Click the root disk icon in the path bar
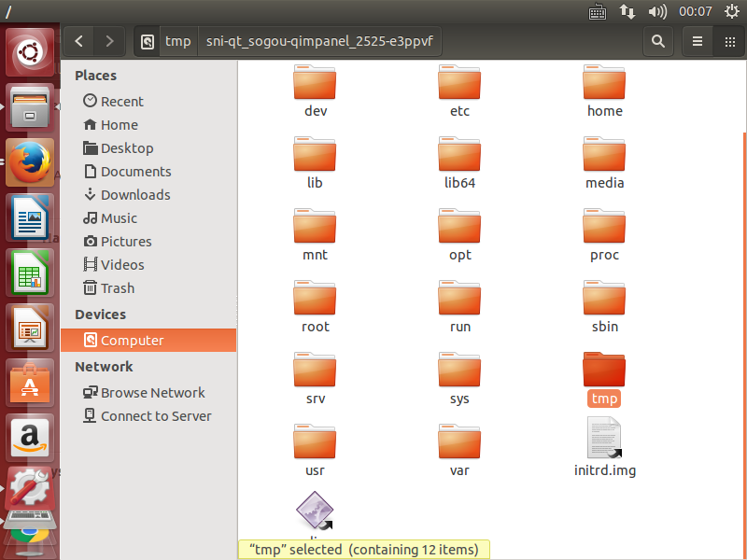The height and width of the screenshot is (560, 747). [148, 41]
